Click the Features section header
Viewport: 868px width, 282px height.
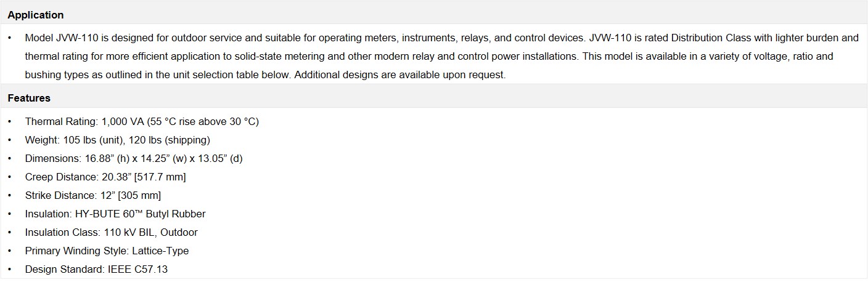29,98
